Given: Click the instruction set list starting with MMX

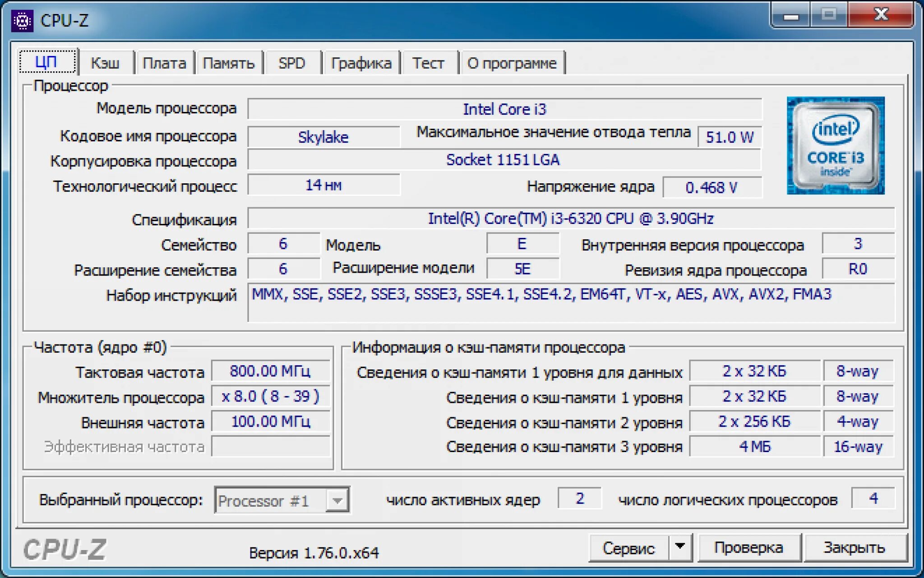Looking at the screenshot, I should tap(571, 303).
